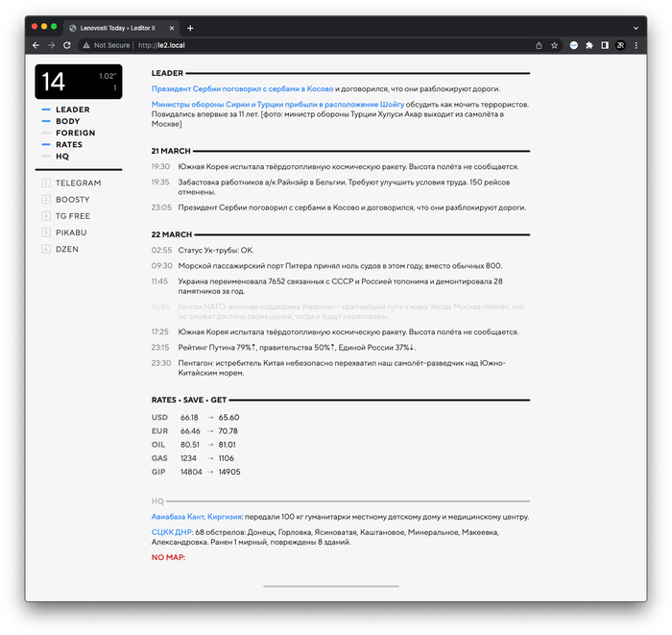
Task: Click the 22 MARCH section heading
Action: pyautogui.click(x=172, y=234)
